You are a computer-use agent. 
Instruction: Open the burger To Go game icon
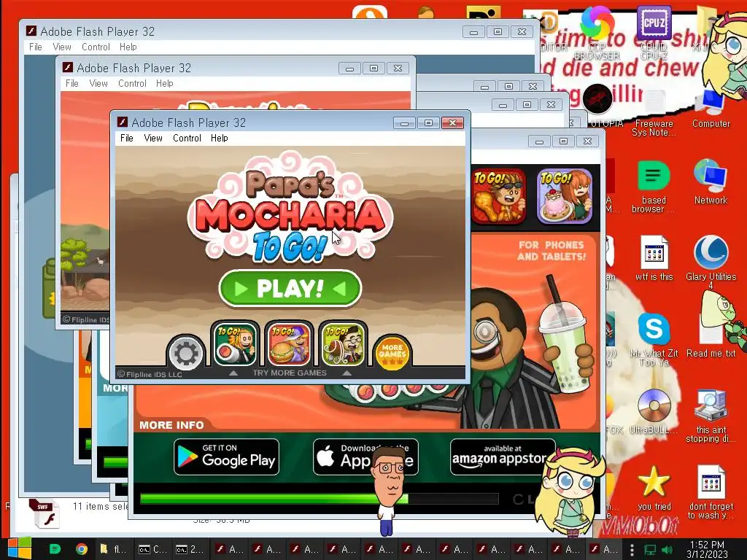click(289, 344)
